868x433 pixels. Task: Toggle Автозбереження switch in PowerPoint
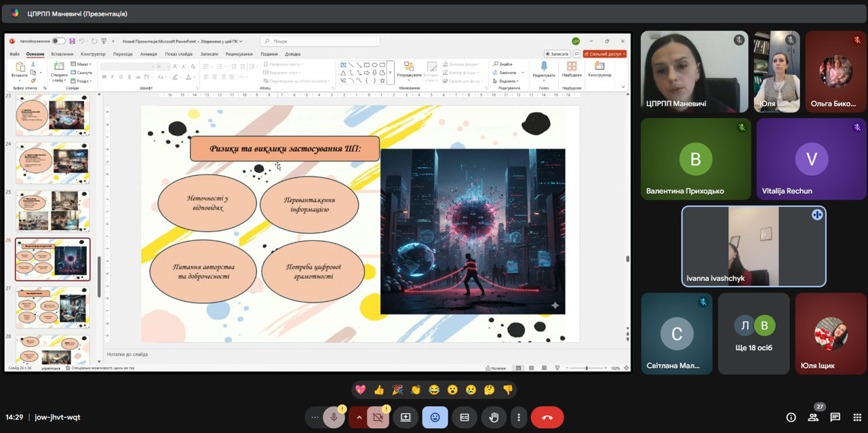pyautogui.click(x=59, y=41)
